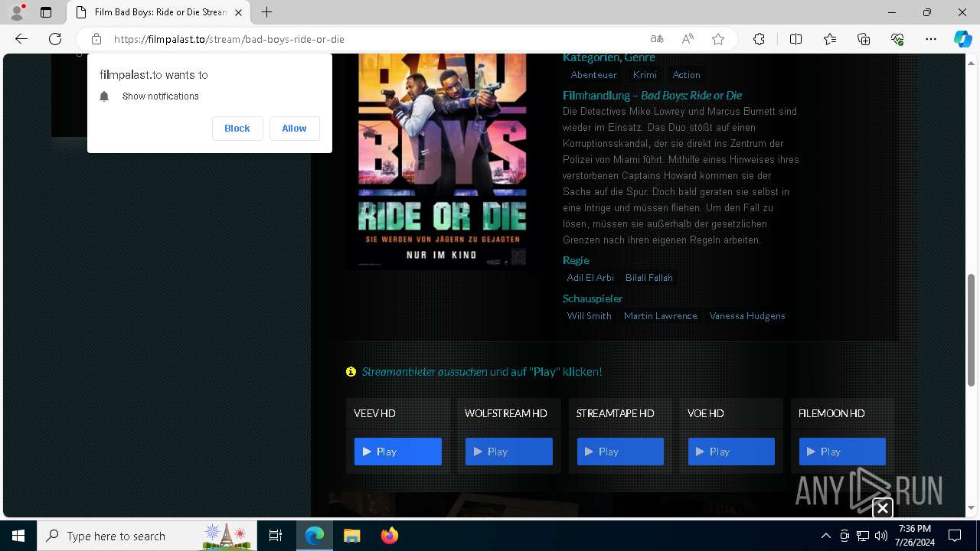Block notifications from filmpalast.to
The image size is (980, 551).
(237, 129)
